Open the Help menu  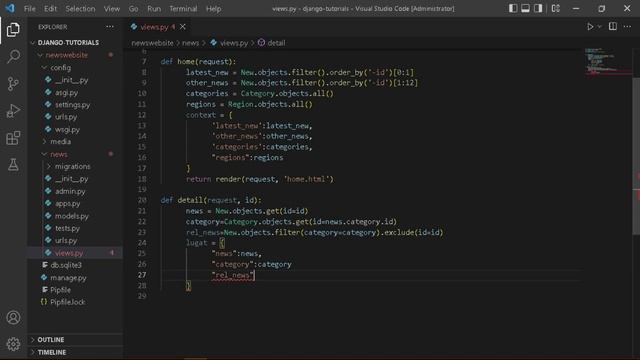click(x=213, y=9)
